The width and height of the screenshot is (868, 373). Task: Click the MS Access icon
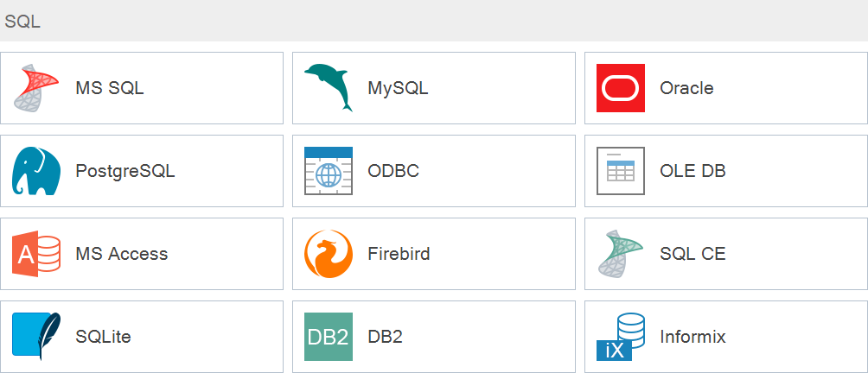(36, 254)
